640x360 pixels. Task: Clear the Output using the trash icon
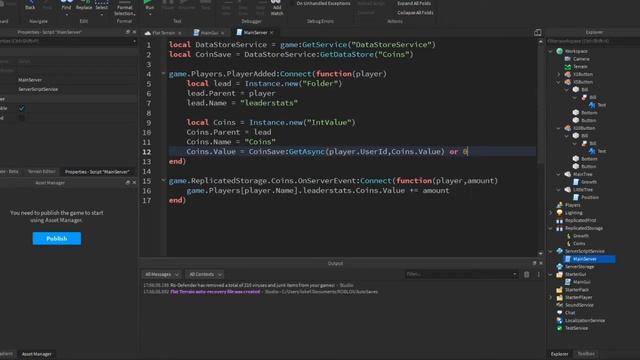pyautogui.click(x=527, y=274)
